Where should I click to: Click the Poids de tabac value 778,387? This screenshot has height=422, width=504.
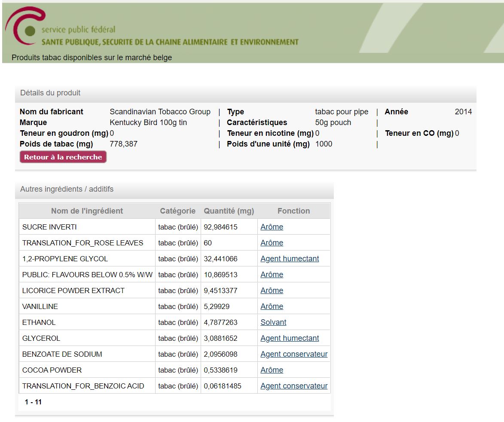123,144
